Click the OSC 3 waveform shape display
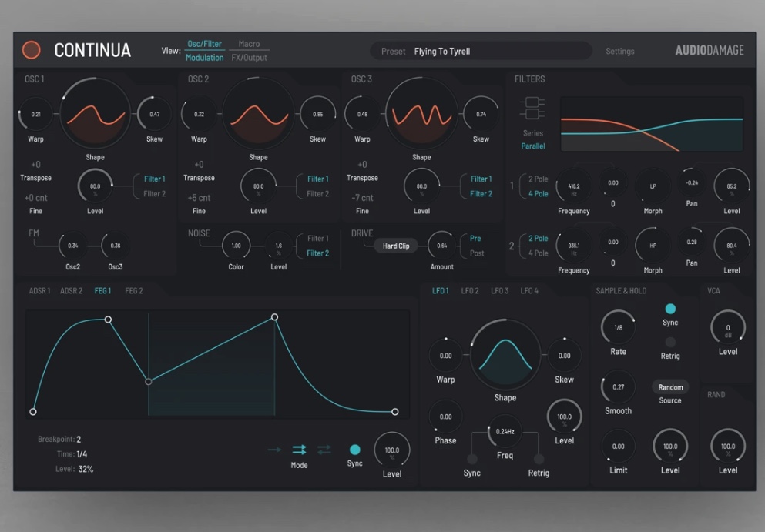Screen dimensions: 765x532 click(x=421, y=114)
